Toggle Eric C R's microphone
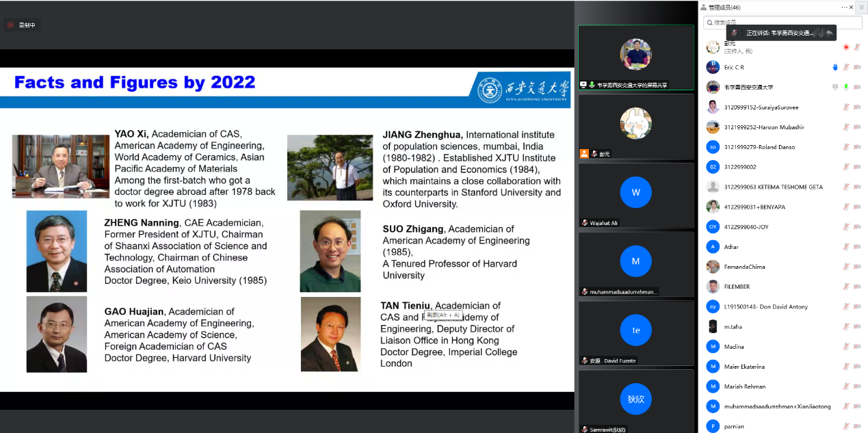This screenshot has height=433, width=868. [x=846, y=67]
